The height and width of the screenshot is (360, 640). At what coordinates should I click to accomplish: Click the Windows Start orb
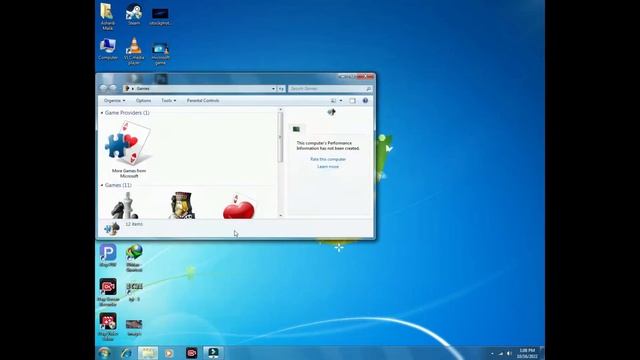tap(104, 353)
